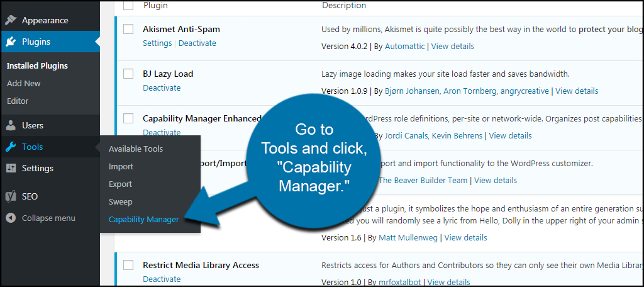Click the Settings sliders icon

point(11,168)
